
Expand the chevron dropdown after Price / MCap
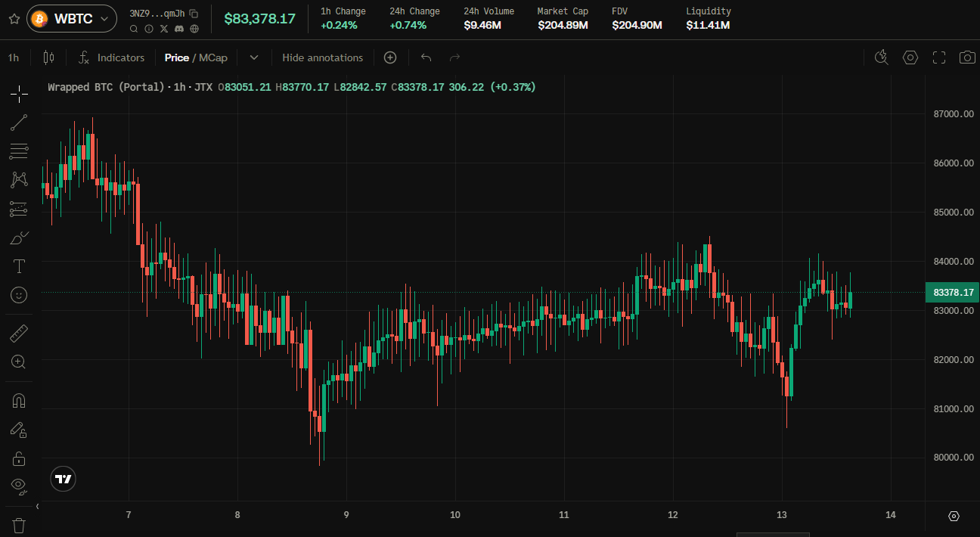point(254,57)
